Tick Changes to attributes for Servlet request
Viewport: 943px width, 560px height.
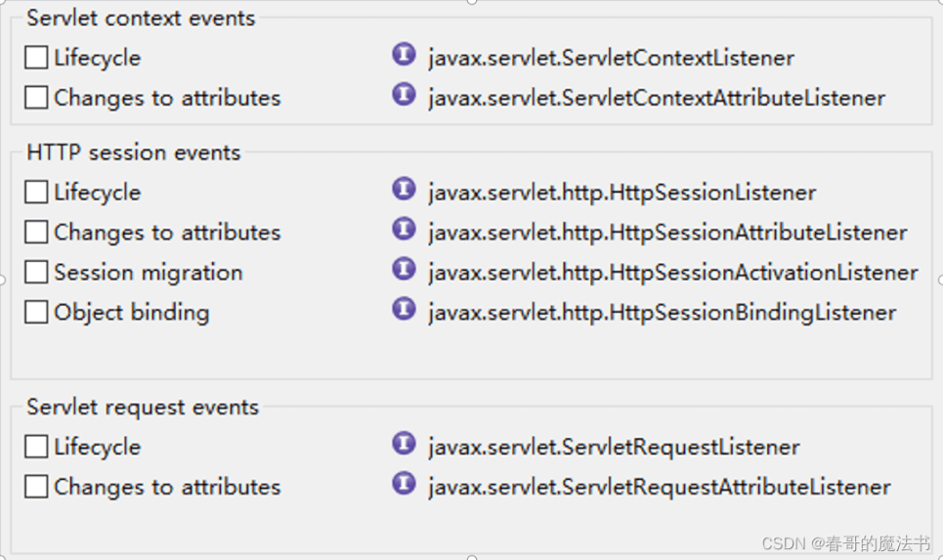point(36,487)
